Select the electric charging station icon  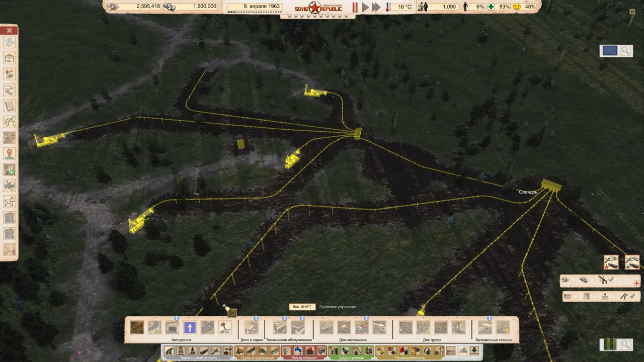503,328
